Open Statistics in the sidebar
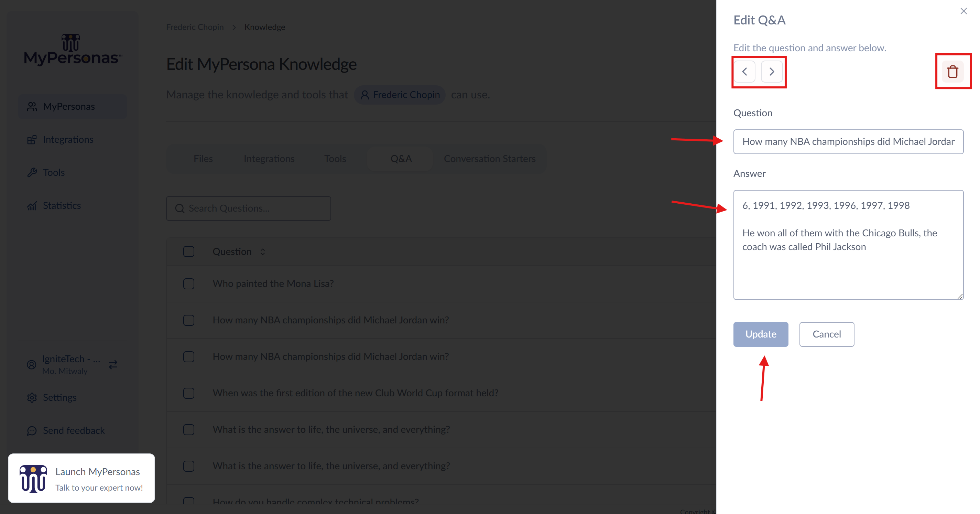Viewport: 980px width, 514px height. [x=73, y=206]
